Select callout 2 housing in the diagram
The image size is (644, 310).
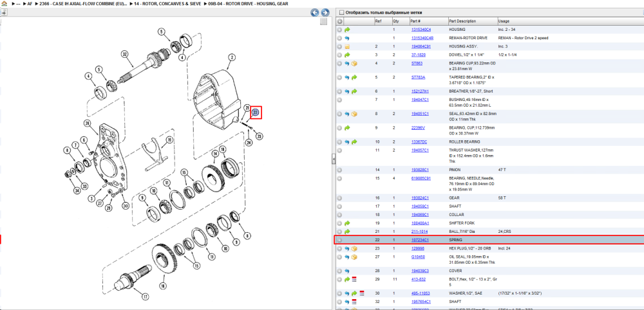pos(231,57)
